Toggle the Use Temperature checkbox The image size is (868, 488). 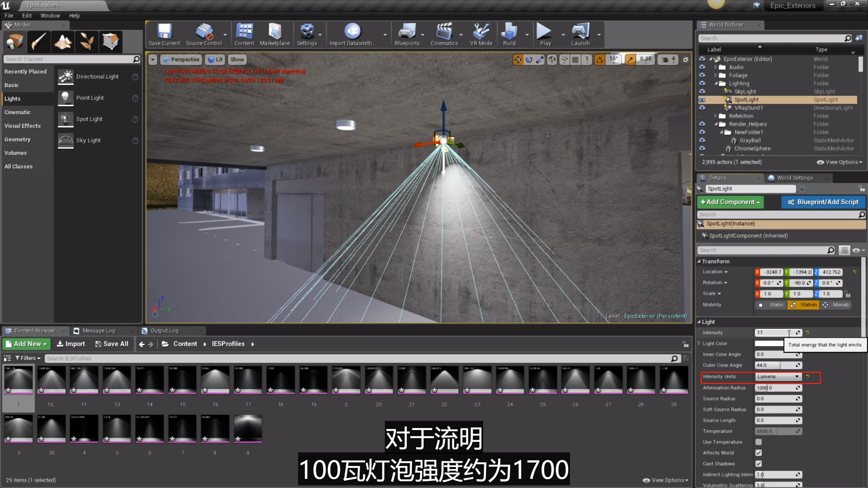point(758,442)
